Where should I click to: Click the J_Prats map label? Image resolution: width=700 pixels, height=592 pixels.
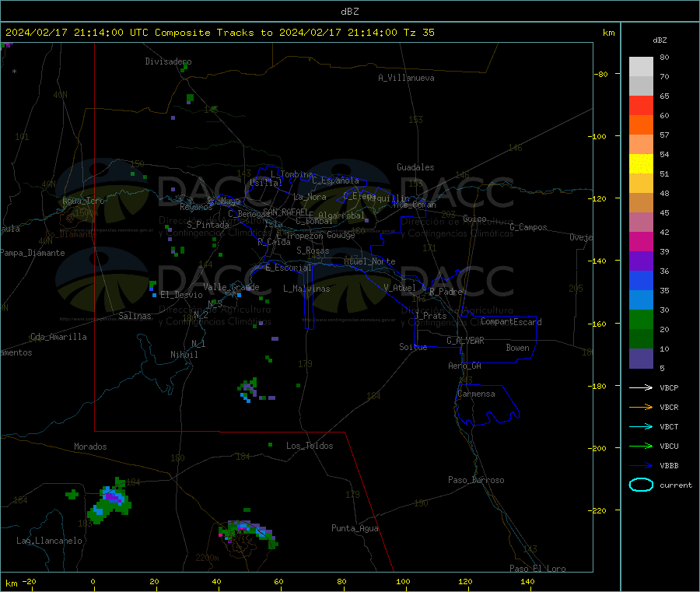coord(431,316)
